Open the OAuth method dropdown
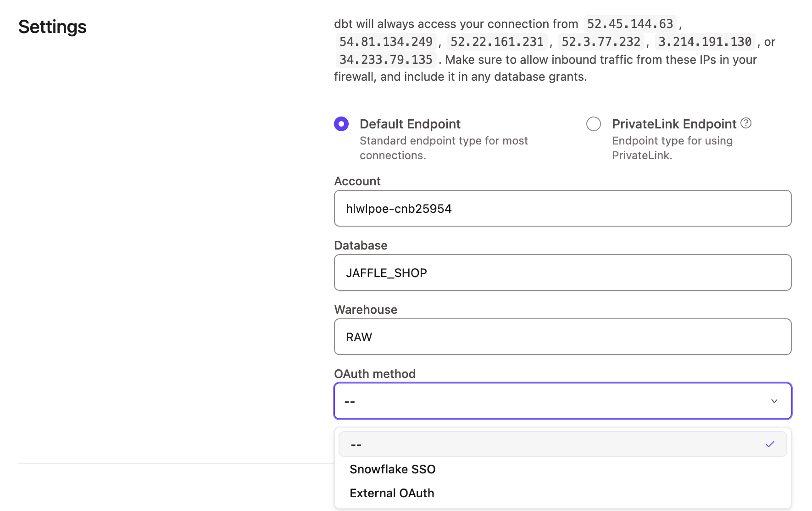This screenshot has height=511, width=812. [562, 401]
